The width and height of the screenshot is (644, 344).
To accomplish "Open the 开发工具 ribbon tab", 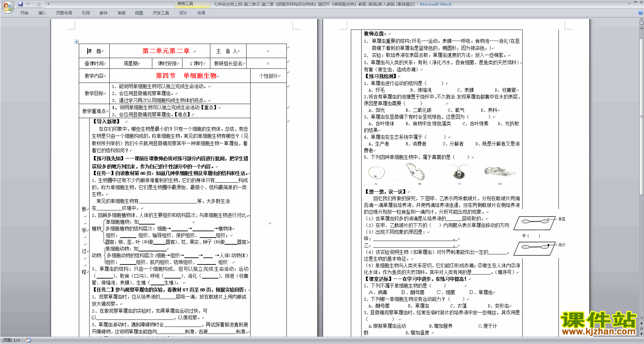I will click(161, 13).
